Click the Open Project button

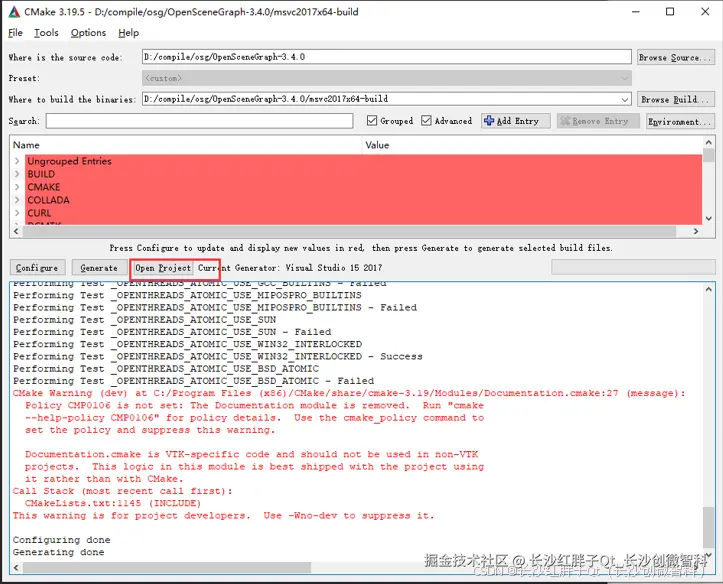tap(163, 268)
